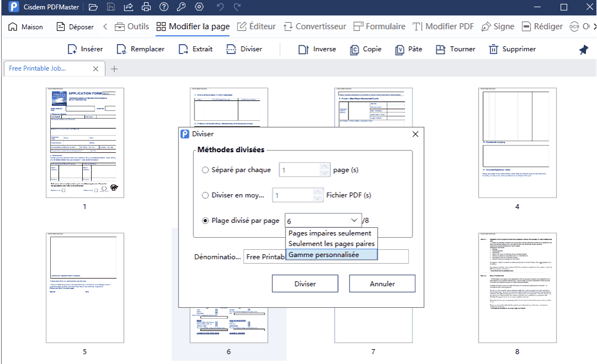Viewport: 597px width, 364px height.
Task: Select Diviser en moy... radio option
Action: point(205,195)
